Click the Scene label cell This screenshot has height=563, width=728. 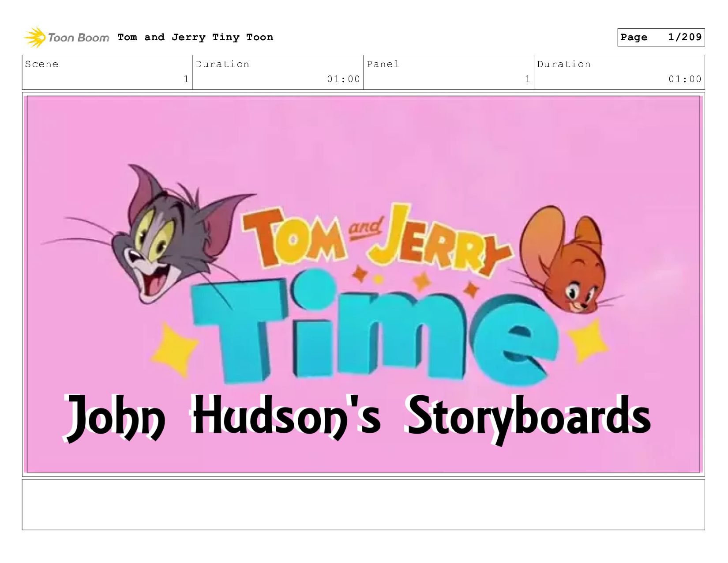click(107, 72)
